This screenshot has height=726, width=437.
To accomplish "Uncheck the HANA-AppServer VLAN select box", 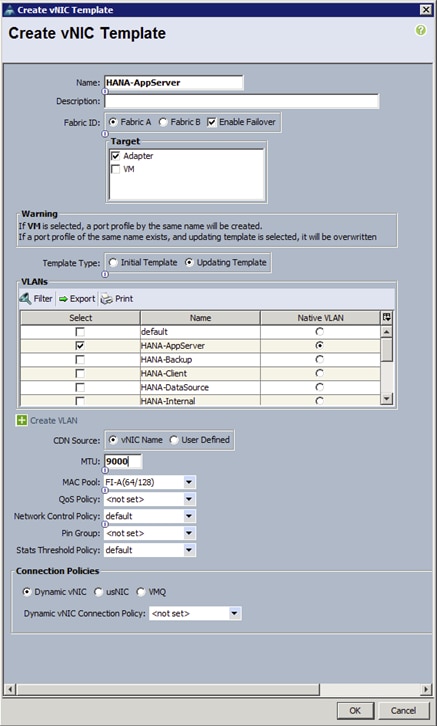I will pos(80,345).
